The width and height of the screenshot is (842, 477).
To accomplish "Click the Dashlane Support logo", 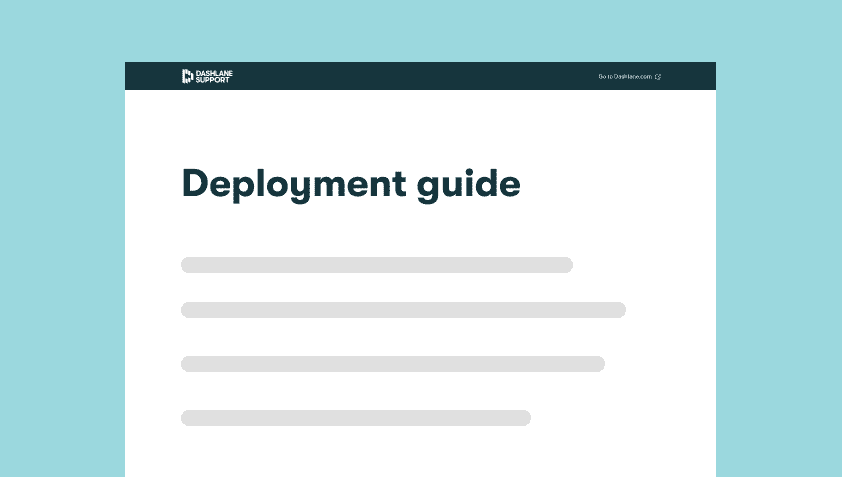I will (x=207, y=76).
